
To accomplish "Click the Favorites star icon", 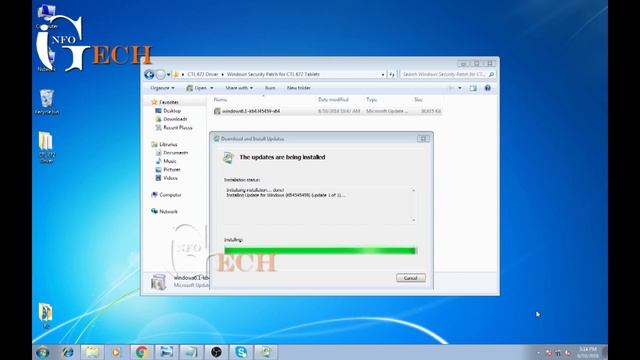I will [x=154, y=102].
